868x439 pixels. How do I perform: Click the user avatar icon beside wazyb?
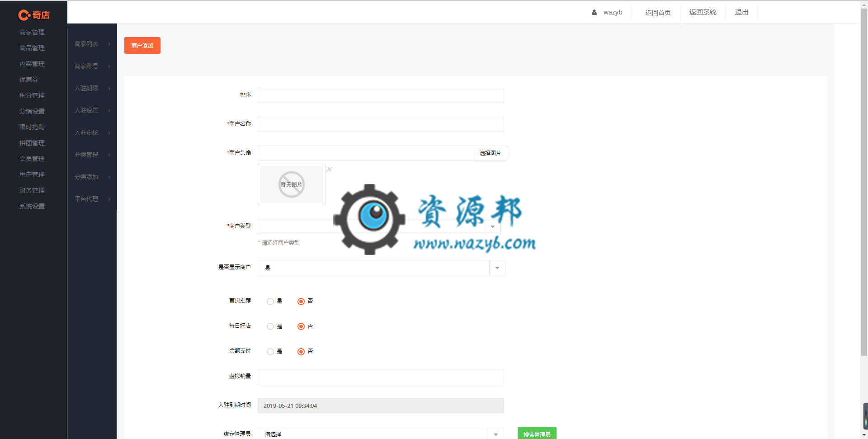click(594, 12)
